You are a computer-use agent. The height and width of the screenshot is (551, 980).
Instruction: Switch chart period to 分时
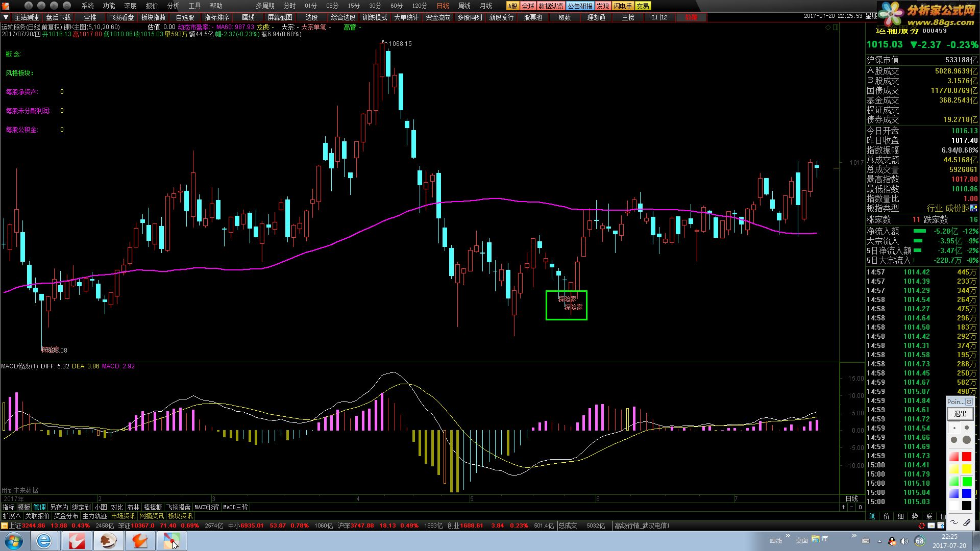tap(289, 6)
